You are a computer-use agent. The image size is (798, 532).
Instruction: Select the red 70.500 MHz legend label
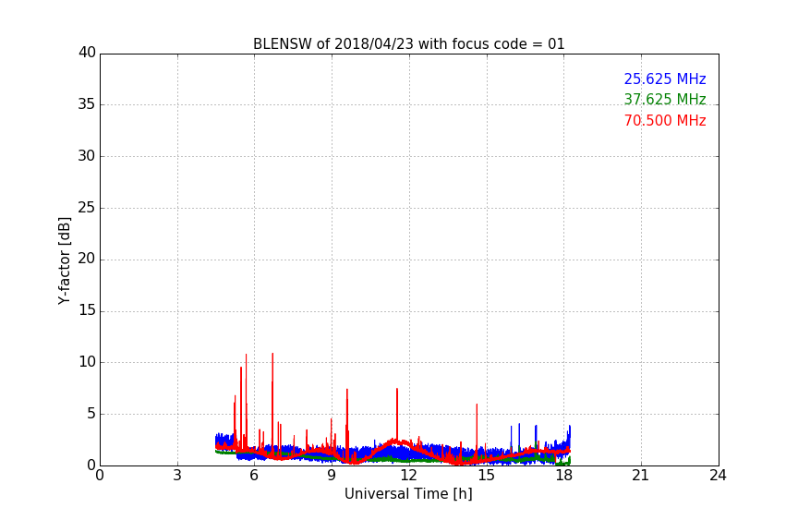tap(665, 121)
